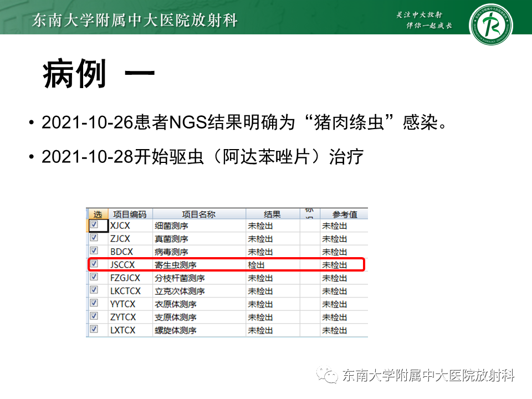Click the 分枝杆菌测序 item name
Screen dimensions: 532x399
coord(180,278)
